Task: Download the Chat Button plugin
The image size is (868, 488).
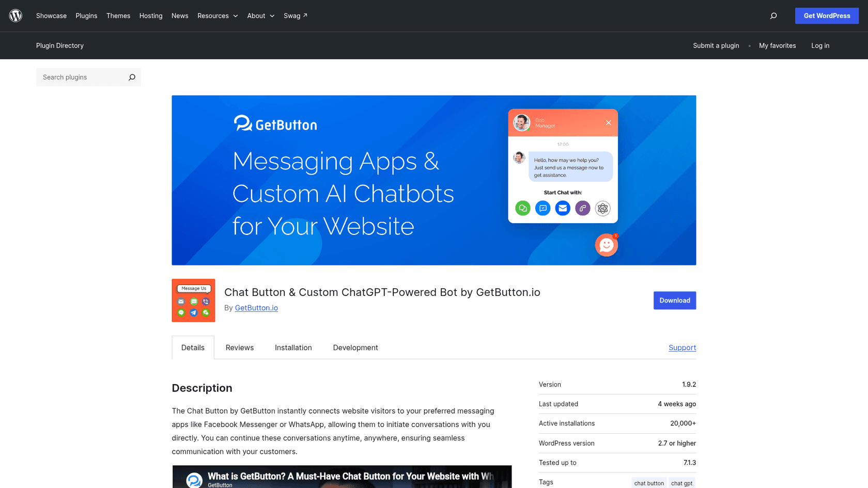Action: (x=674, y=301)
